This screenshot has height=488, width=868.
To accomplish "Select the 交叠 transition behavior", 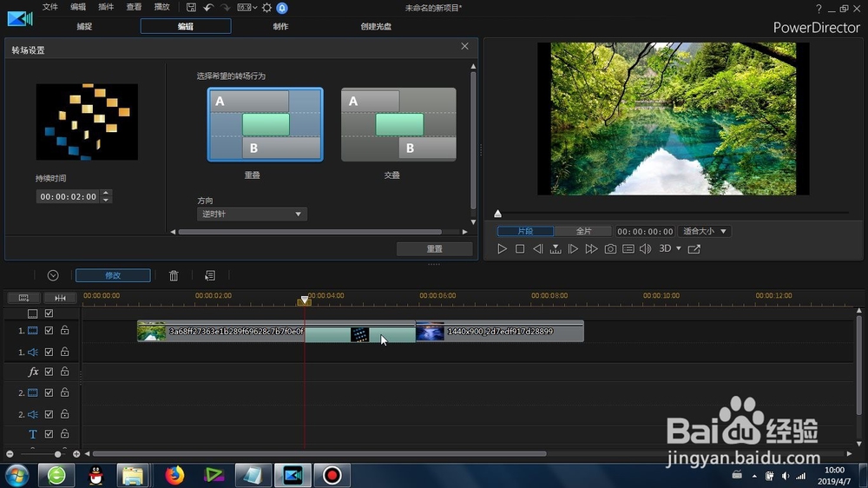I will 398,125.
